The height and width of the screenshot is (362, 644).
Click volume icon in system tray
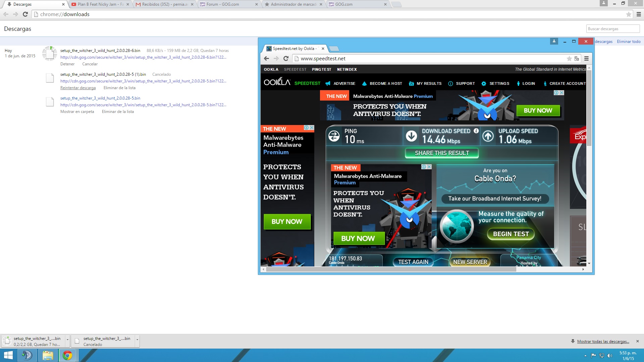tap(609, 356)
